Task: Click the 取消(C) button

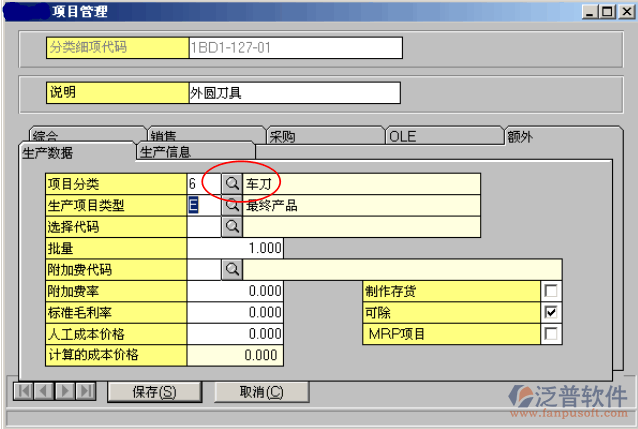Action: (261, 392)
